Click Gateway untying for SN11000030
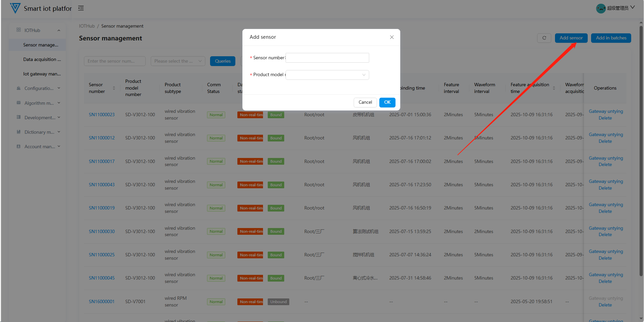The image size is (644, 322). point(606,228)
